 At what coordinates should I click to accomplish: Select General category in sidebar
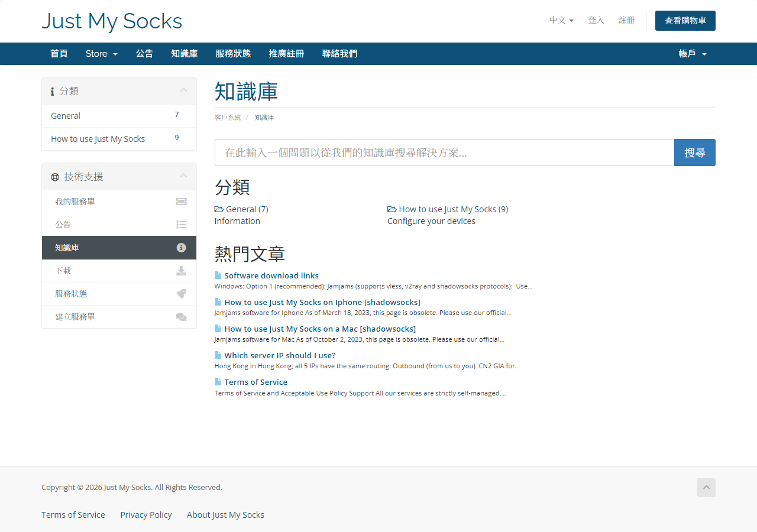(119, 116)
